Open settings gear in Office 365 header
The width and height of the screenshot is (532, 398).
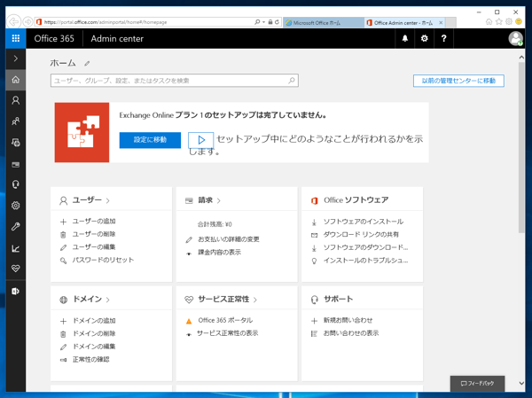click(x=424, y=38)
